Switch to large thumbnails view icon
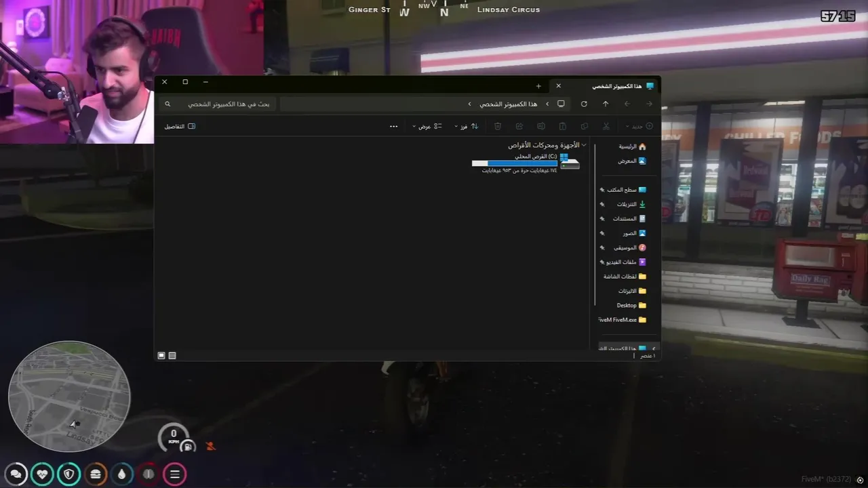 [x=161, y=355]
